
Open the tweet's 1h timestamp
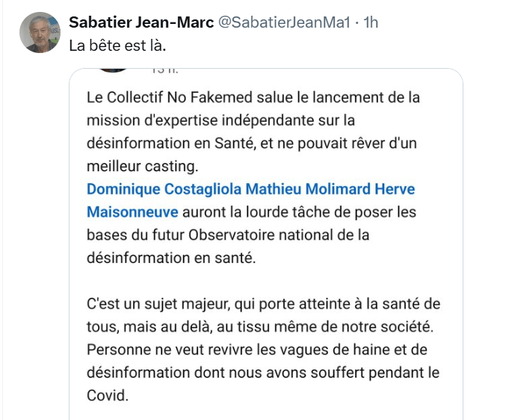click(370, 22)
